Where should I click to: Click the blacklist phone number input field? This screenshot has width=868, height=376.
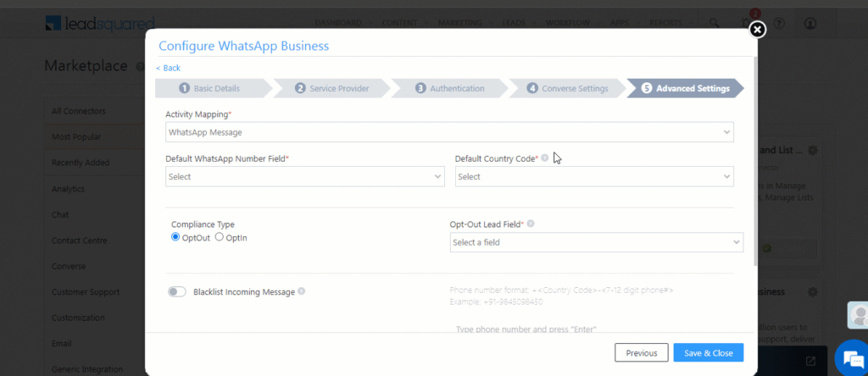(x=597, y=329)
